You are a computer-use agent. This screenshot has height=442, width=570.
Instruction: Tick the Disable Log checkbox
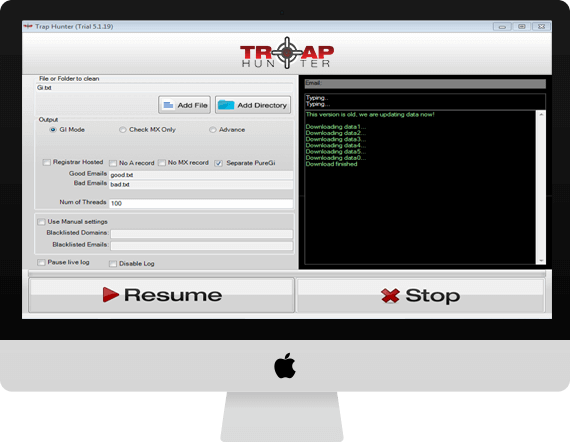[x=113, y=264]
